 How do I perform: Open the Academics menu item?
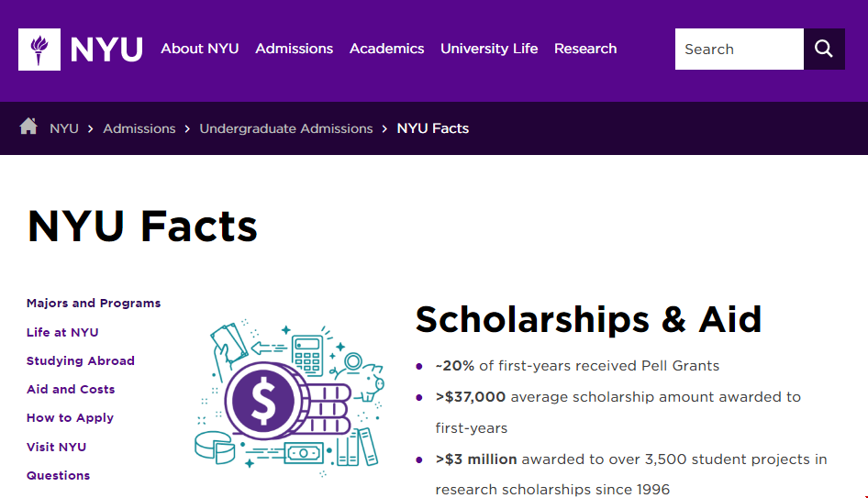387,49
